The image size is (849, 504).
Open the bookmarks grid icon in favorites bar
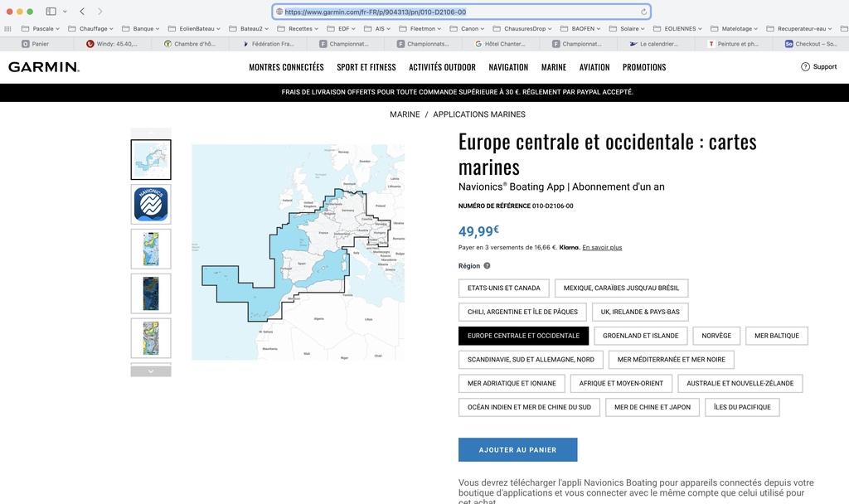7,29
